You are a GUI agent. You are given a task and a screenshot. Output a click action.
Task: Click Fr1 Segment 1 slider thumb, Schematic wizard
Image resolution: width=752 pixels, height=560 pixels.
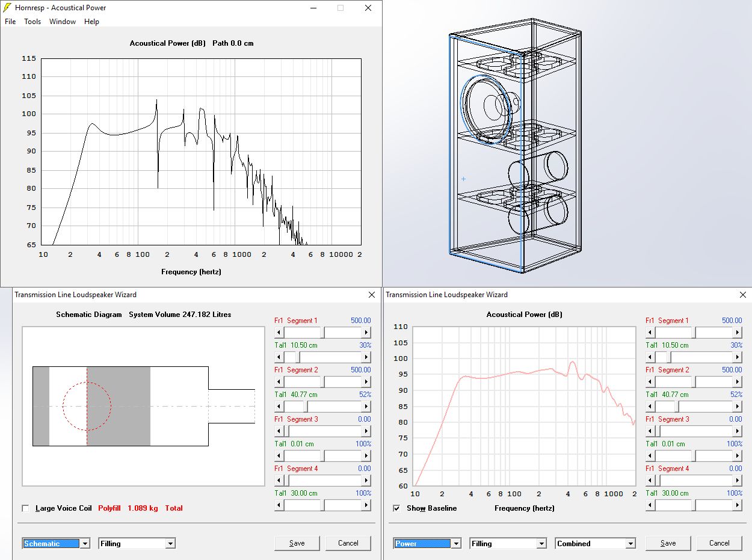click(x=323, y=333)
